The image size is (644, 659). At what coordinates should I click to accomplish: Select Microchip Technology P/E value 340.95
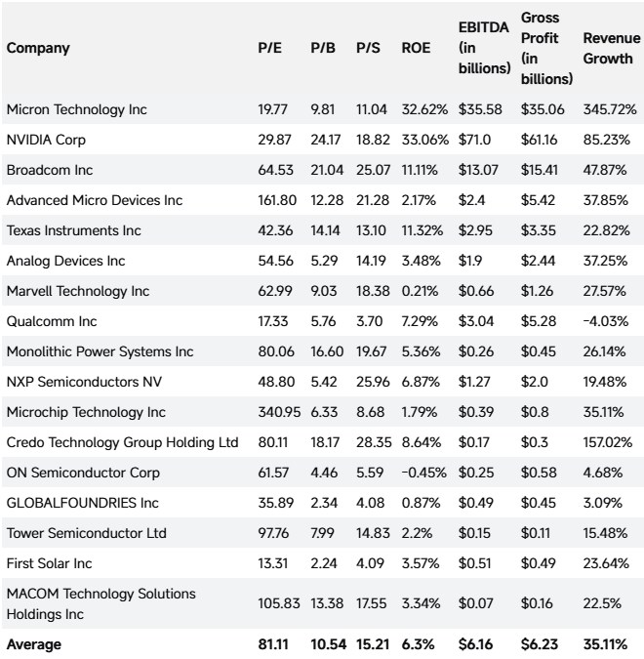click(279, 412)
